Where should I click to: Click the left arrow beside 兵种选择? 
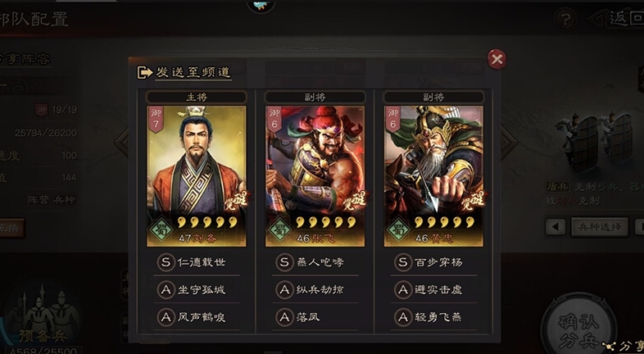coord(556,227)
